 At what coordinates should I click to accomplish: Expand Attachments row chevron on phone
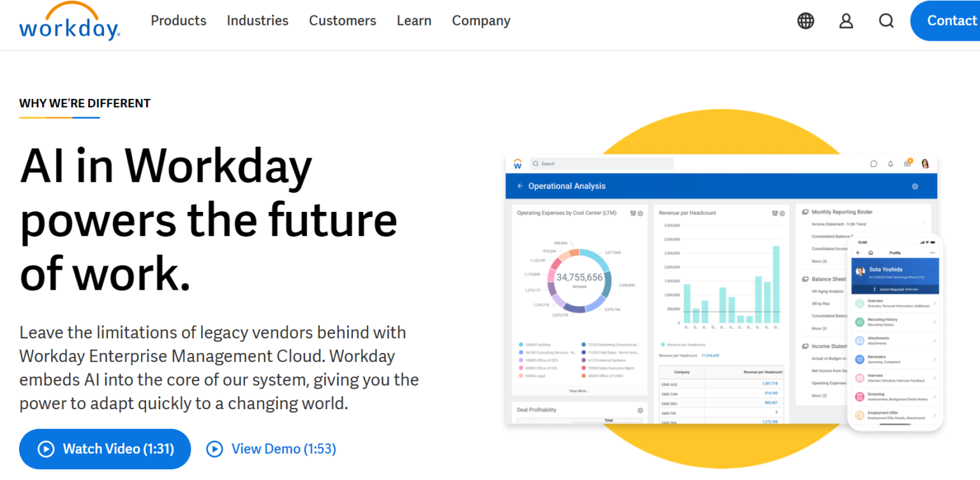935,341
